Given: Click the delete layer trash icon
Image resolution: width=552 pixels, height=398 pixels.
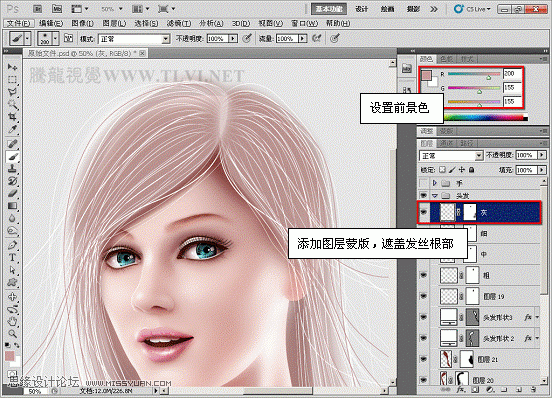Looking at the screenshot, I should [533, 390].
